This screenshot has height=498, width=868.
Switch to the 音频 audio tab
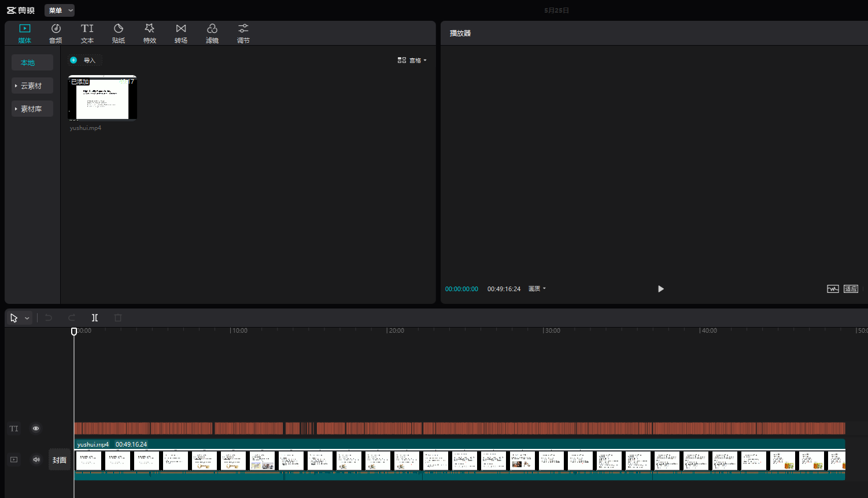(56, 34)
